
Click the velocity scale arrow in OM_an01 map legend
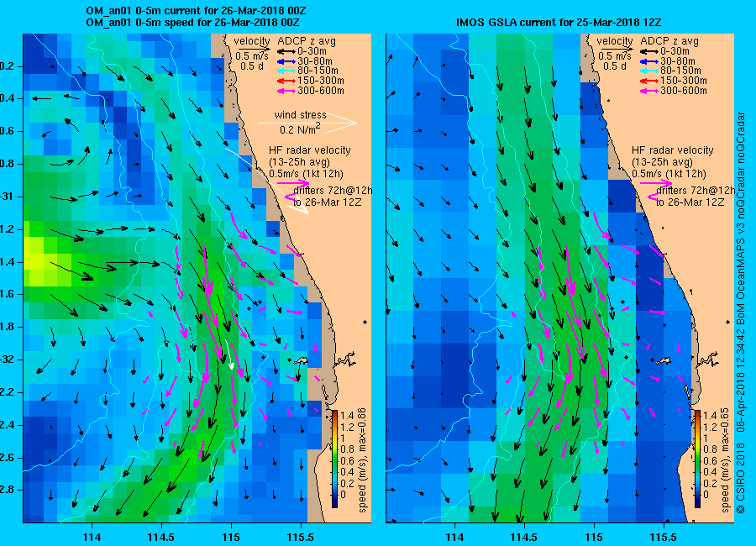pos(254,48)
